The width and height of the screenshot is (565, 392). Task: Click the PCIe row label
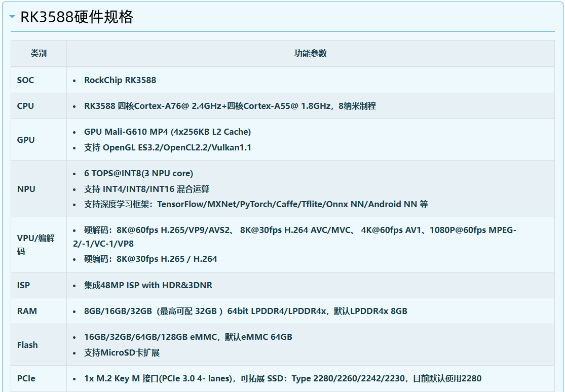click(26, 378)
